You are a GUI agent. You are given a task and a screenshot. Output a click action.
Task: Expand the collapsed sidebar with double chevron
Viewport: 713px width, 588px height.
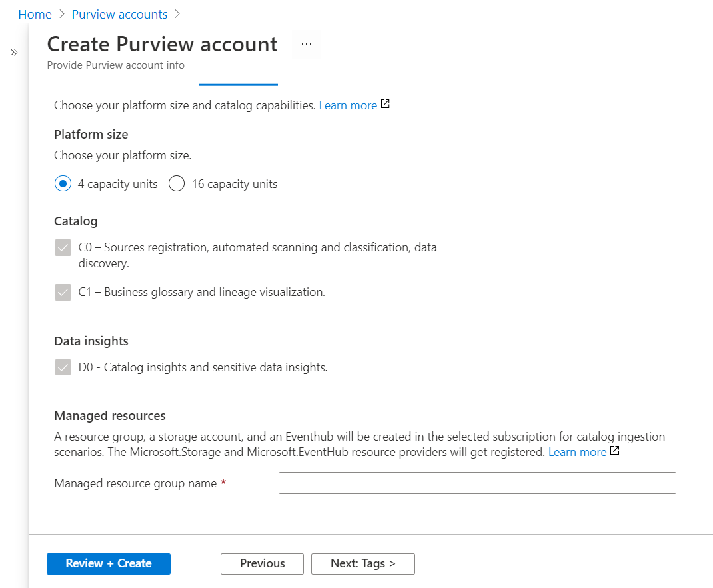pyautogui.click(x=14, y=53)
